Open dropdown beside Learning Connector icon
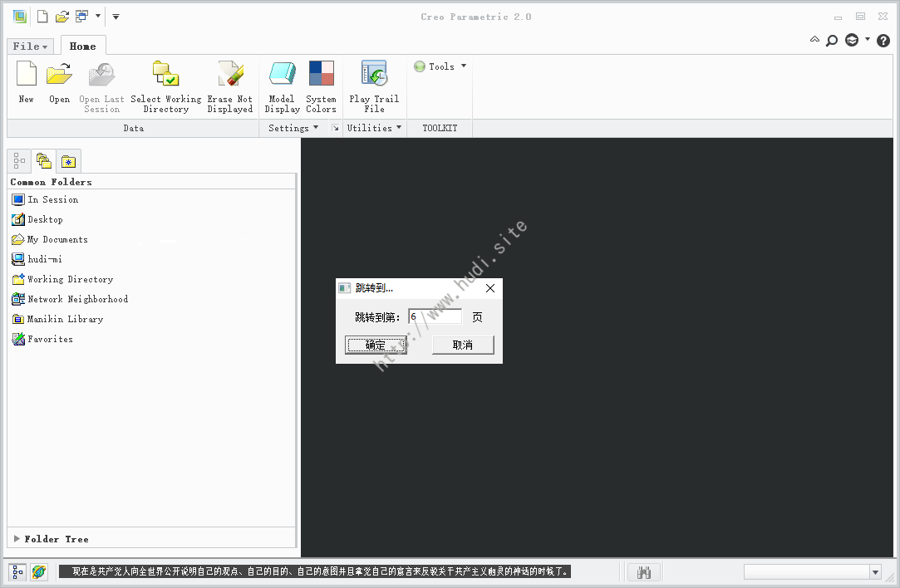The height and width of the screenshot is (588, 900). click(868, 39)
